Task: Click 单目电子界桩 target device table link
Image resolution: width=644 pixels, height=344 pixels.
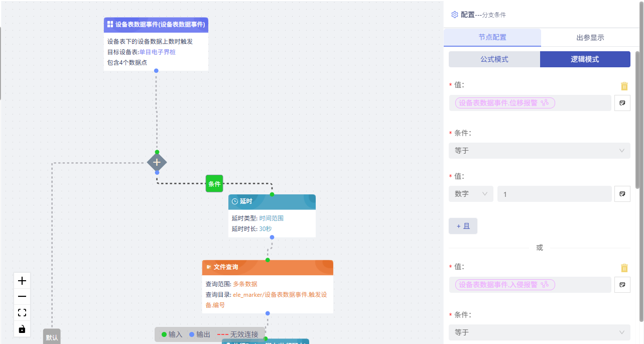Action: pos(158,52)
